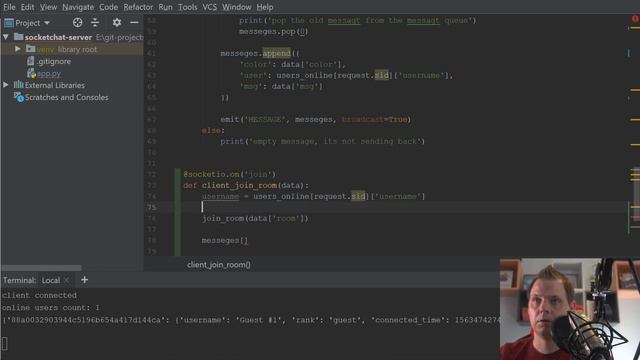Screen dimensions: 640x360
Task: Click the locate-in-project target icon
Action: [x=78, y=22]
